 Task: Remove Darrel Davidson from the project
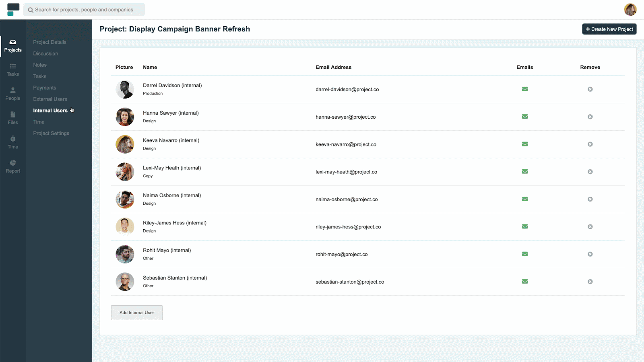(x=590, y=89)
